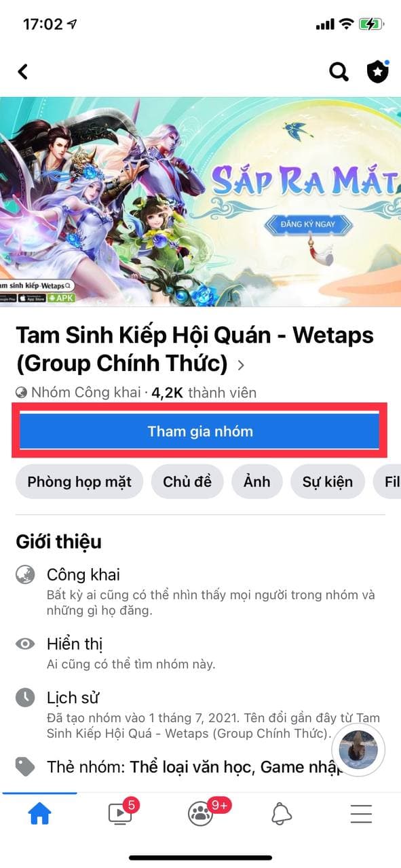Open the search magnifier icon
Image resolution: width=401 pixels, height=868 pixels.
coord(339,71)
